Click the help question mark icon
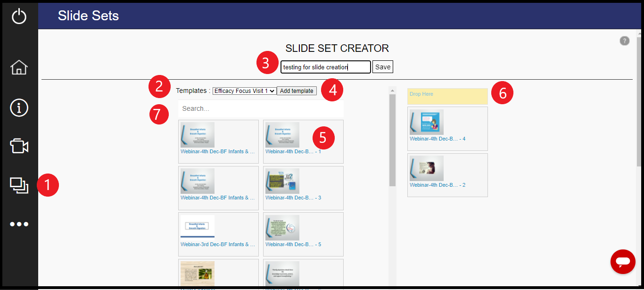 tap(624, 41)
